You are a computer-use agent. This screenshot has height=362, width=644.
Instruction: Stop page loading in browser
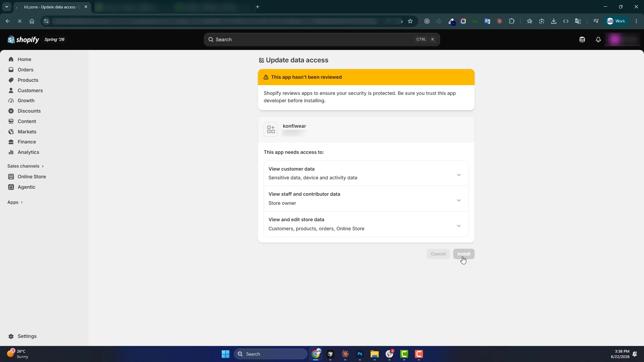19,21
